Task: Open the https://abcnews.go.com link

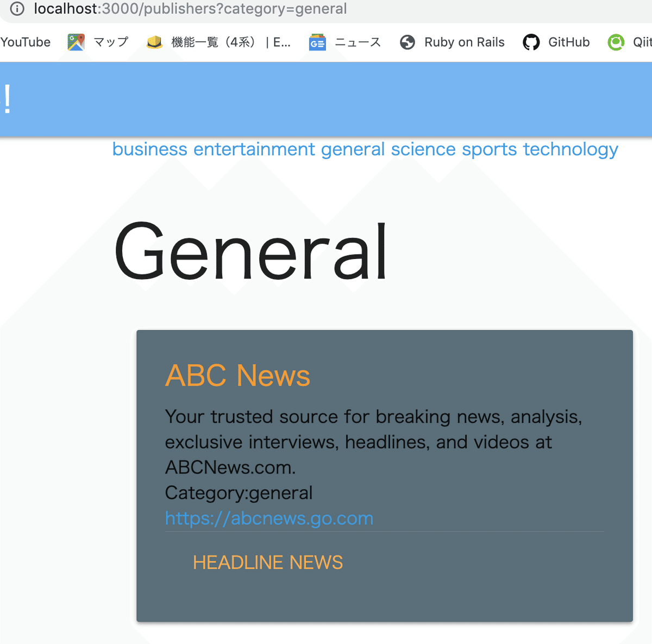Action: click(269, 519)
